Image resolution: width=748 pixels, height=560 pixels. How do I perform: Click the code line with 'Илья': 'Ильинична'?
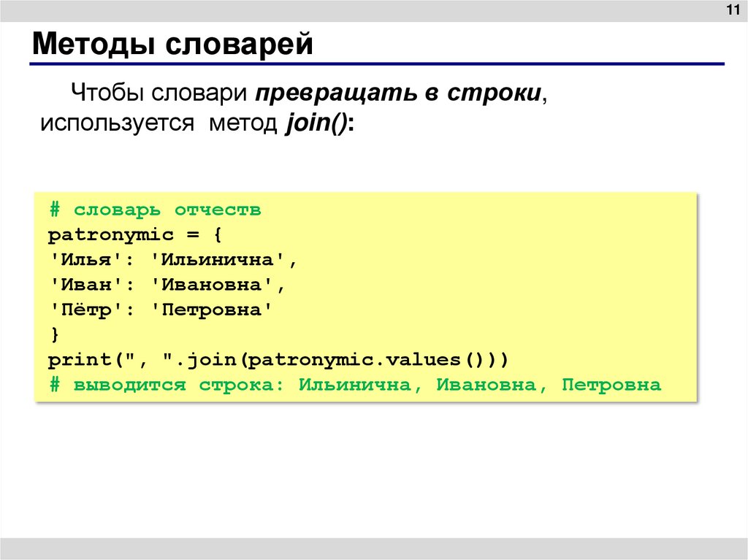(173, 259)
